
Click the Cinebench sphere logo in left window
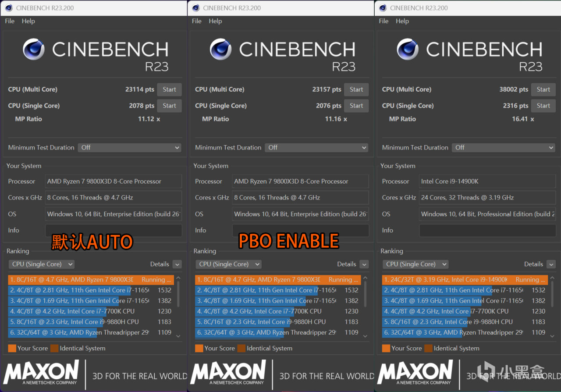34,49
